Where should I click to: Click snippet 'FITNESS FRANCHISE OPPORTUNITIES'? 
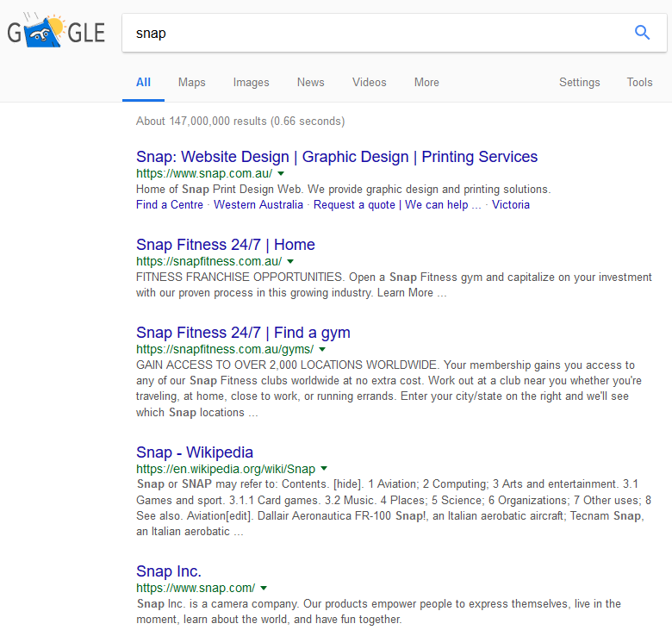tap(394, 285)
